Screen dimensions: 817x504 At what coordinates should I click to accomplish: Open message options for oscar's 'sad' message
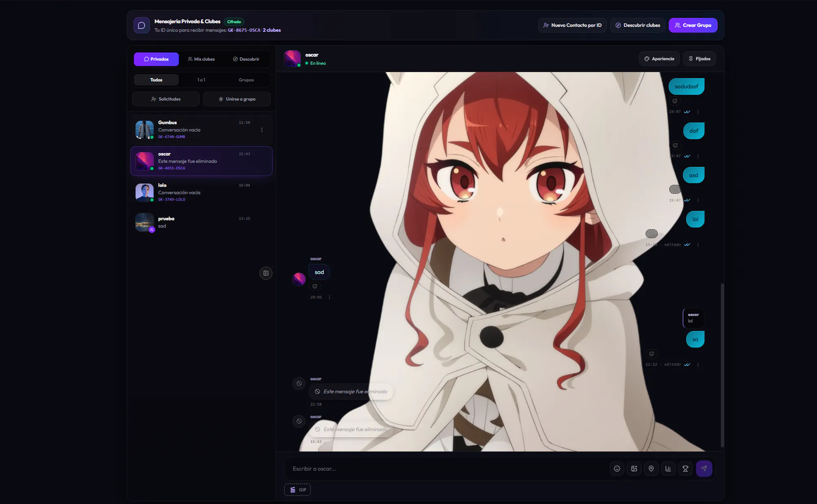[329, 297]
